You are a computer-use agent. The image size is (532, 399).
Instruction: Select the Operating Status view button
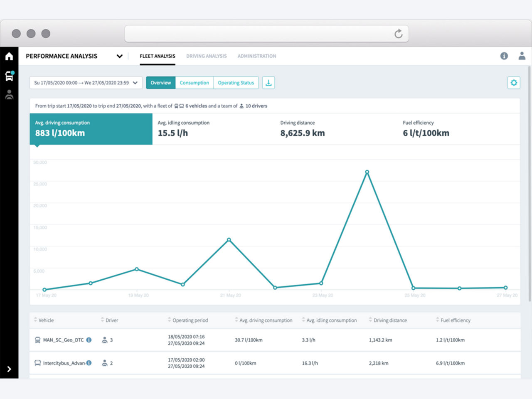(236, 83)
